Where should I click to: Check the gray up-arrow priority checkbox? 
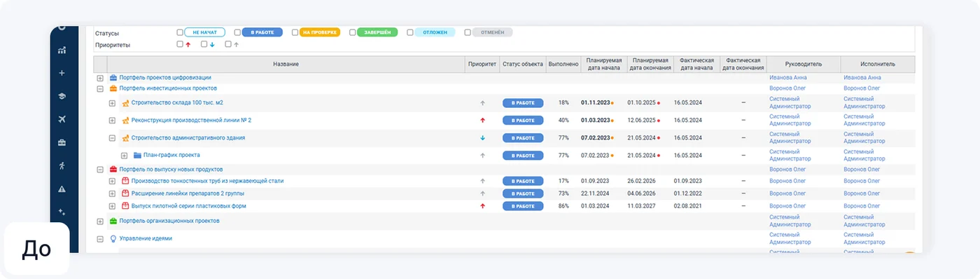227,44
